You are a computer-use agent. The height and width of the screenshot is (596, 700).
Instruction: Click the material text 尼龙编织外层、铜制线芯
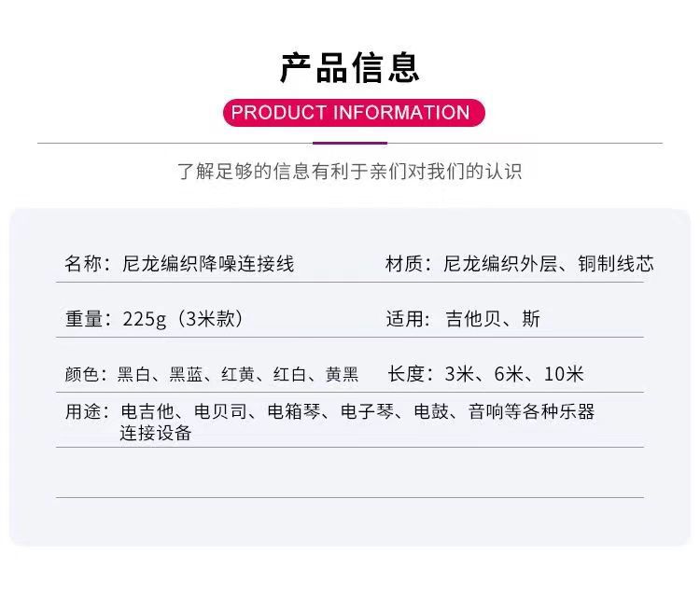pos(548,264)
